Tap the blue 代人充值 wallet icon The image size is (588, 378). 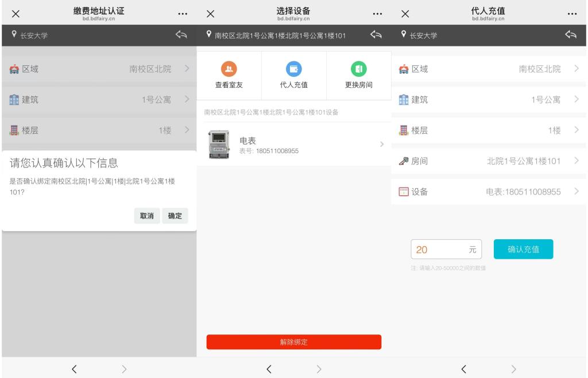[x=293, y=69]
